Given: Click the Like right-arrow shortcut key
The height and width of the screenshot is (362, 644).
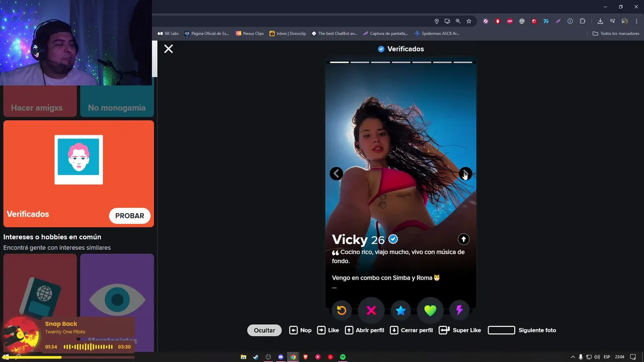Looking at the screenshot, I should pyautogui.click(x=321, y=330).
